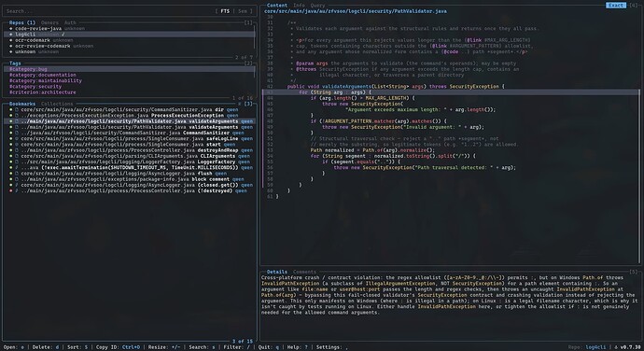Click the [4] Content panel shortcut label
The height and width of the screenshot is (351, 644).
click(x=634, y=6)
